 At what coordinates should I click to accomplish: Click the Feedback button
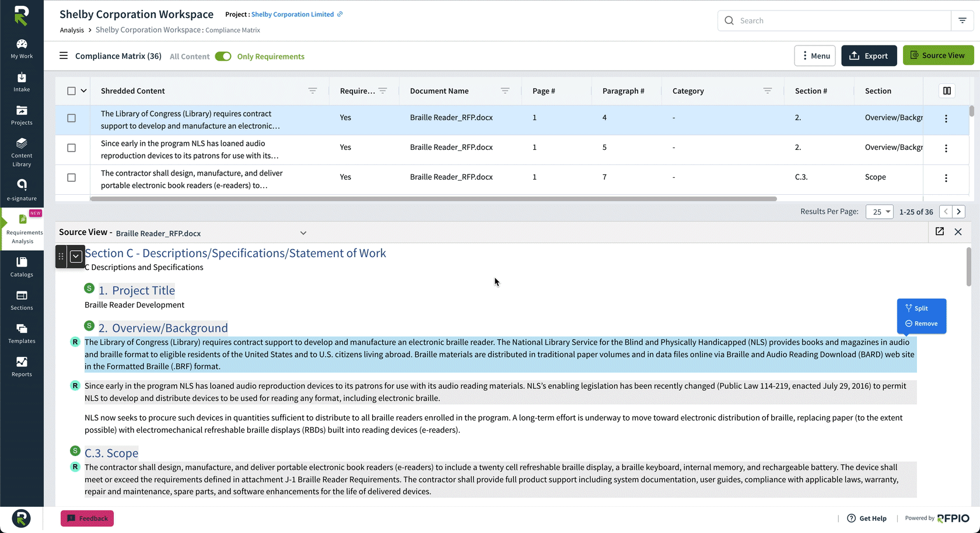[87, 518]
